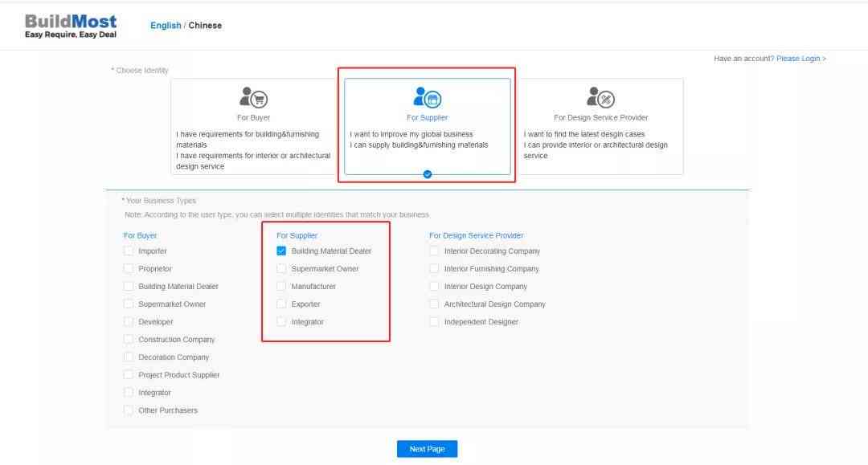
Task: Check the Architectural Design Company checkbox
Action: pos(434,304)
